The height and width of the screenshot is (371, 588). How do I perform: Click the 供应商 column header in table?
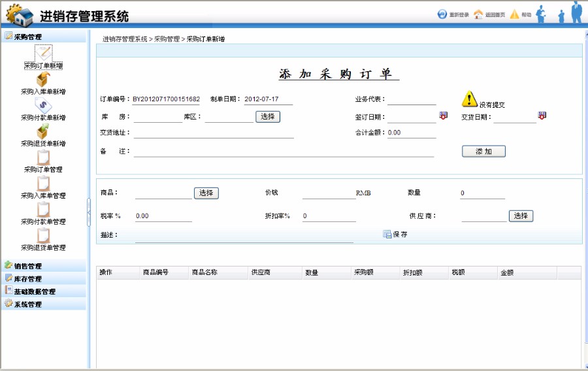(x=275, y=273)
